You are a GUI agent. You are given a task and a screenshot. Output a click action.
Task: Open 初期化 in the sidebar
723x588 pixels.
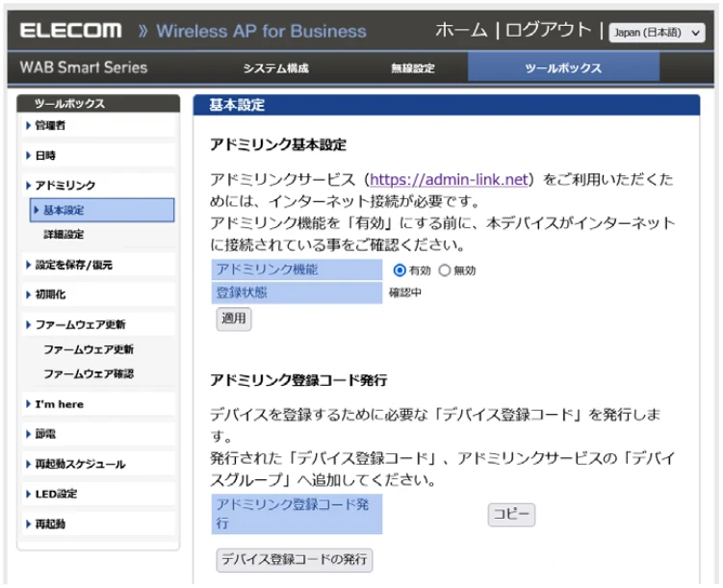tap(98, 294)
